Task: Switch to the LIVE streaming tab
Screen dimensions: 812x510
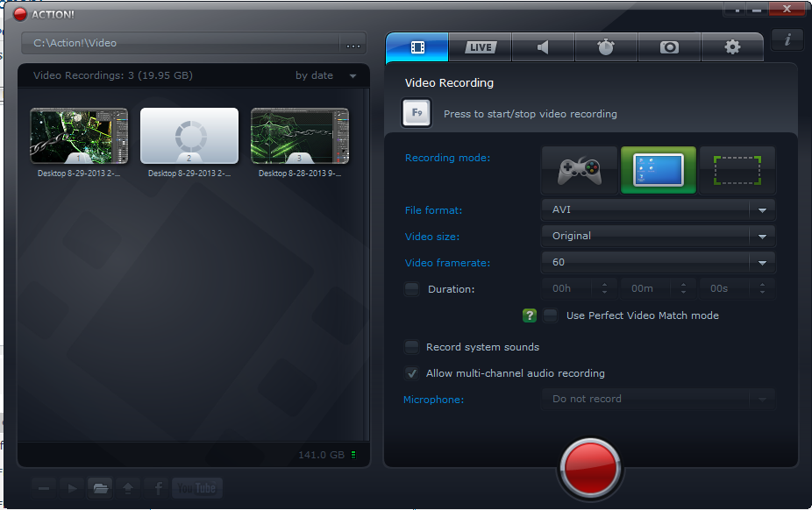Action: tap(481, 47)
